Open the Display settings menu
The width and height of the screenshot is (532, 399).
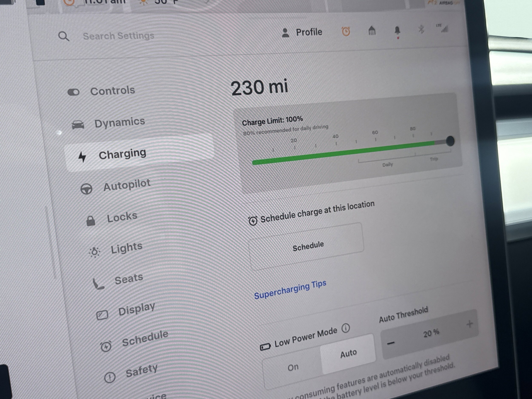pos(136,309)
